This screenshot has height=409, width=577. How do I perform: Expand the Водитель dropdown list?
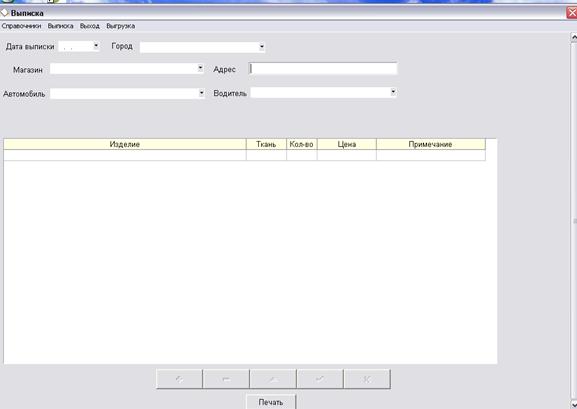point(393,92)
